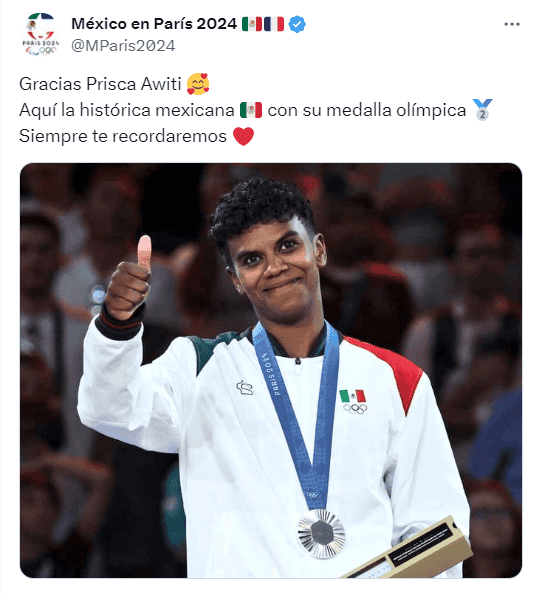Click the red heart emoji after 'recordaremos'
Screen dimensions: 534x594
243,136
